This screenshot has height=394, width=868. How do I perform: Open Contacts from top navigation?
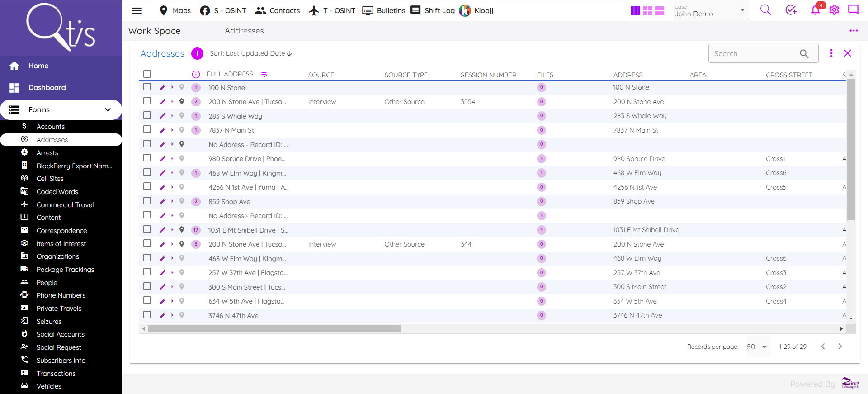tap(277, 10)
